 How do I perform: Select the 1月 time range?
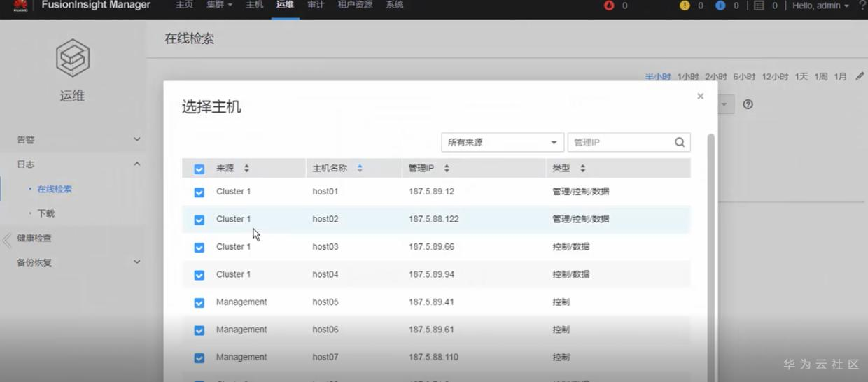coord(840,77)
